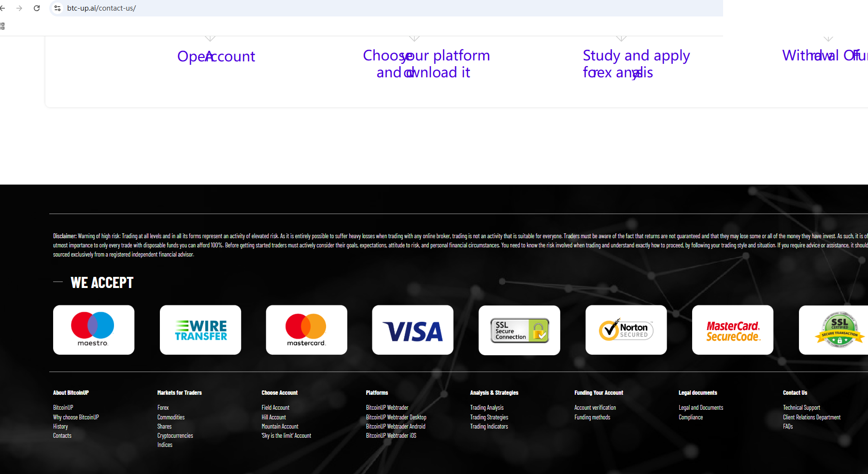This screenshot has width=868, height=474.
Task: Click the Disclaimer risk warning text
Action: pyautogui.click(x=460, y=245)
